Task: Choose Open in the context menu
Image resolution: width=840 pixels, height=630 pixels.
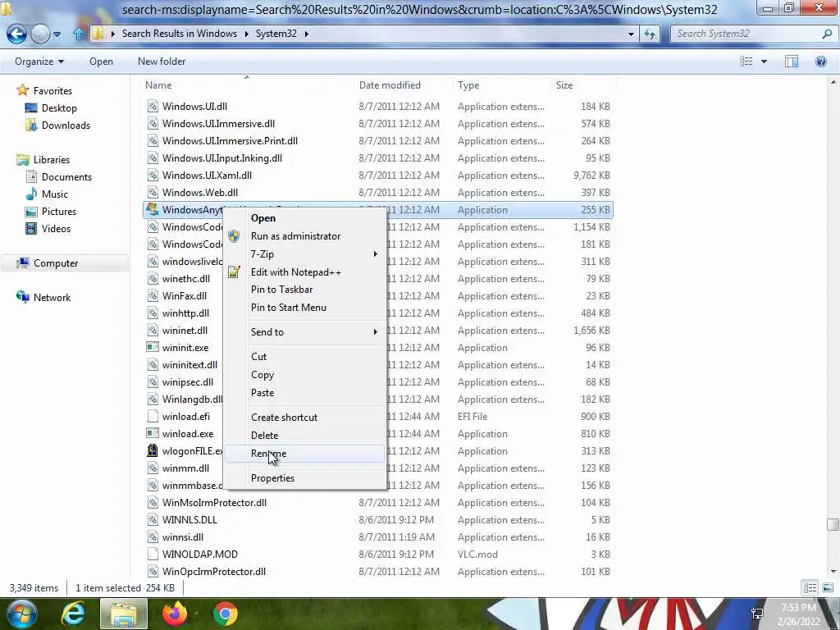Action: 304,218
